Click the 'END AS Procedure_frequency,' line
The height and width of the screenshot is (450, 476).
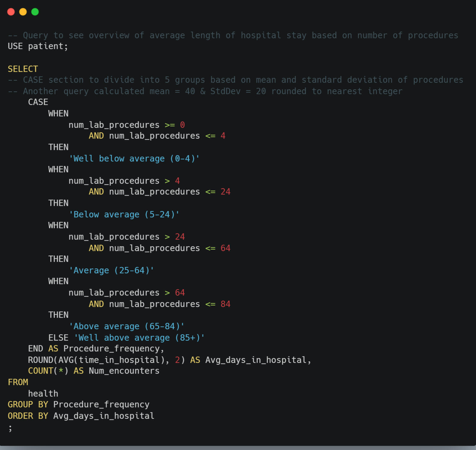point(96,349)
